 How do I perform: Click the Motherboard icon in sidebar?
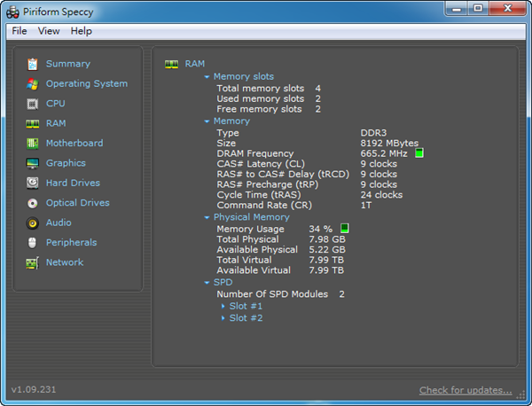pyautogui.click(x=33, y=144)
